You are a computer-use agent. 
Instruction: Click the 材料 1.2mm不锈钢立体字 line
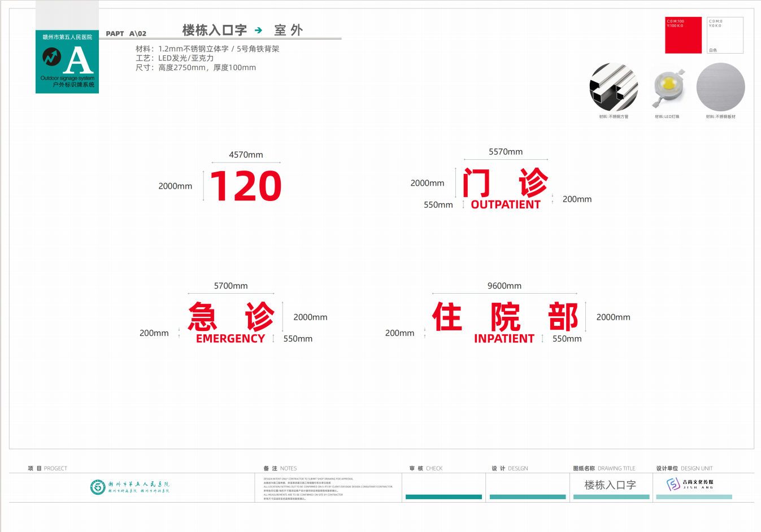[x=207, y=49]
